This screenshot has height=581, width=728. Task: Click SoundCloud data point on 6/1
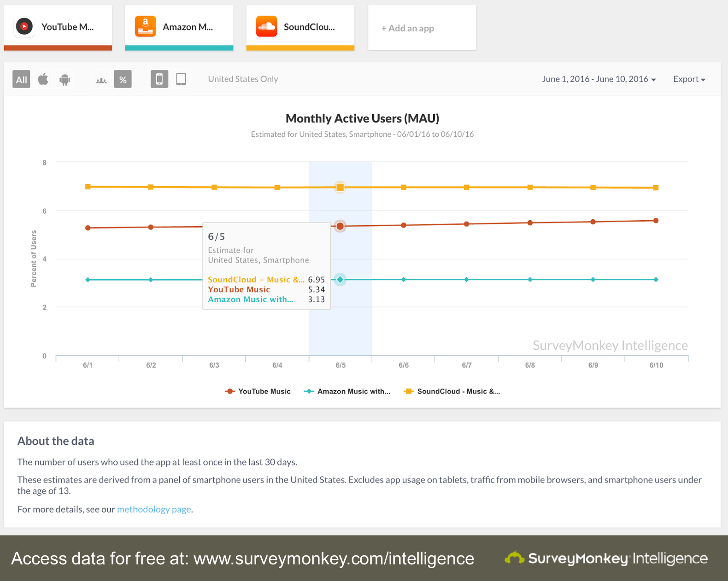point(88,187)
